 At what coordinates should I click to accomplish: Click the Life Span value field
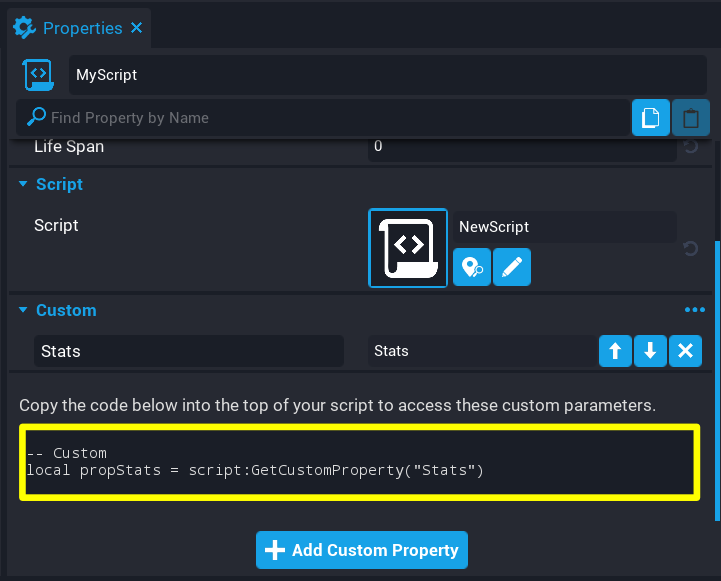click(520, 147)
